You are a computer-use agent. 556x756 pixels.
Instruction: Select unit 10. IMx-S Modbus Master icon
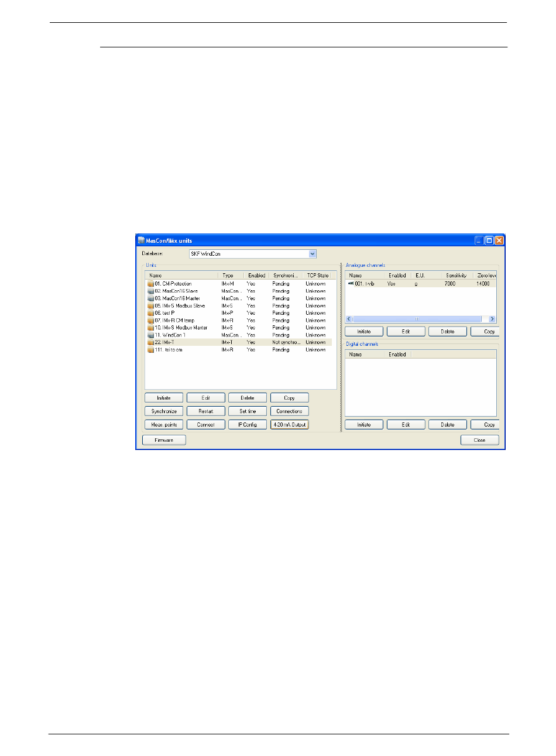pyautogui.click(x=150, y=328)
